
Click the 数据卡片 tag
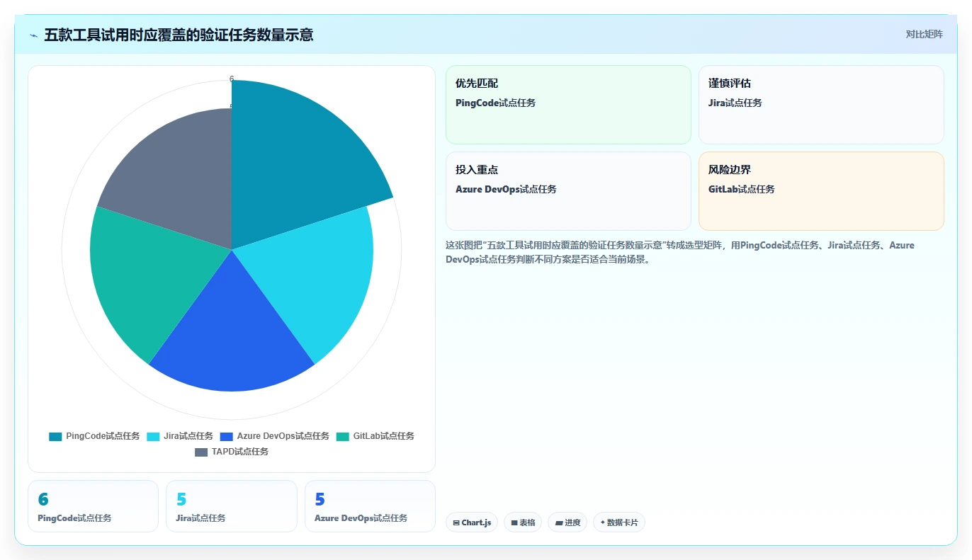(619, 522)
